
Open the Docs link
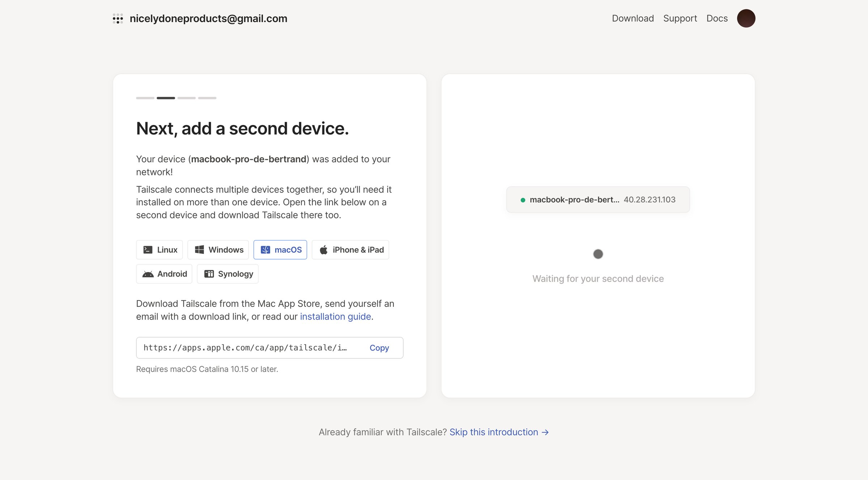[717, 18]
